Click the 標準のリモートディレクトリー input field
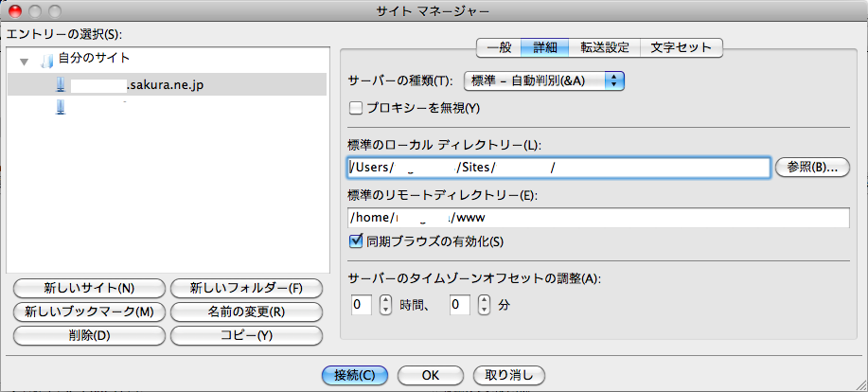868x392 pixels. (598, 218)
